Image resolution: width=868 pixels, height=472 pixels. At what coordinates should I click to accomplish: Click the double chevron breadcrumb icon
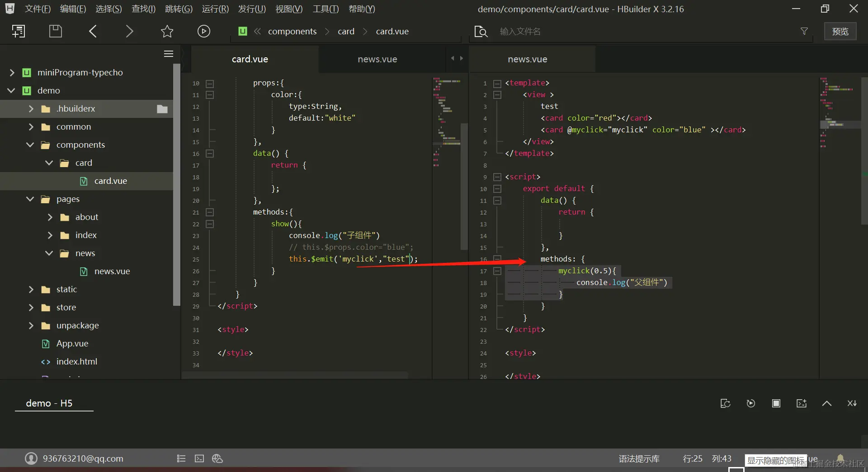click(257, 31)
